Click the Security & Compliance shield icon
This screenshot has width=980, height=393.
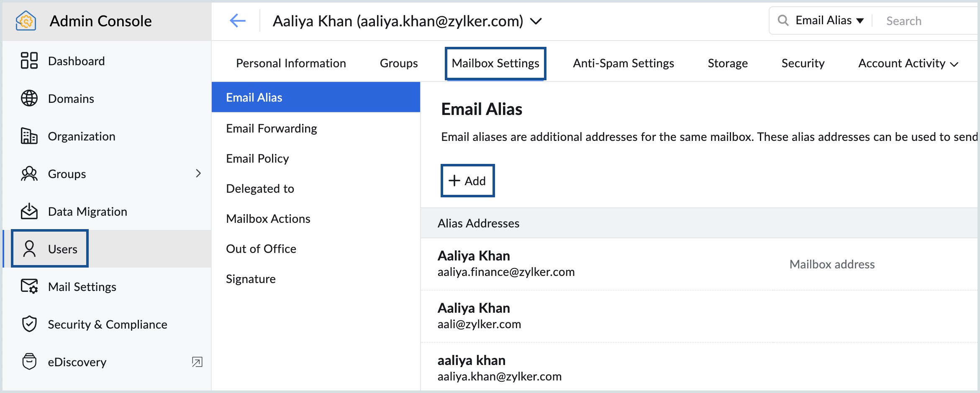pyautogui.click(x=29, y=324)
